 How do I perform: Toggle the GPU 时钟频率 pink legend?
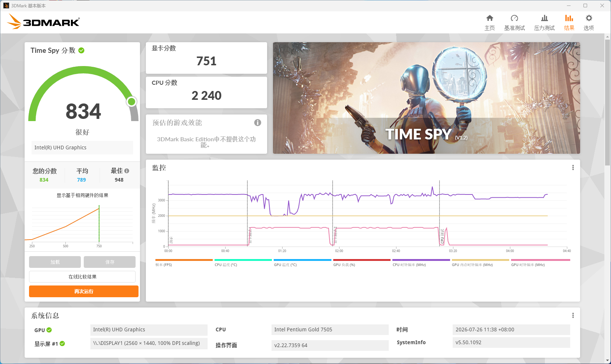540,263
